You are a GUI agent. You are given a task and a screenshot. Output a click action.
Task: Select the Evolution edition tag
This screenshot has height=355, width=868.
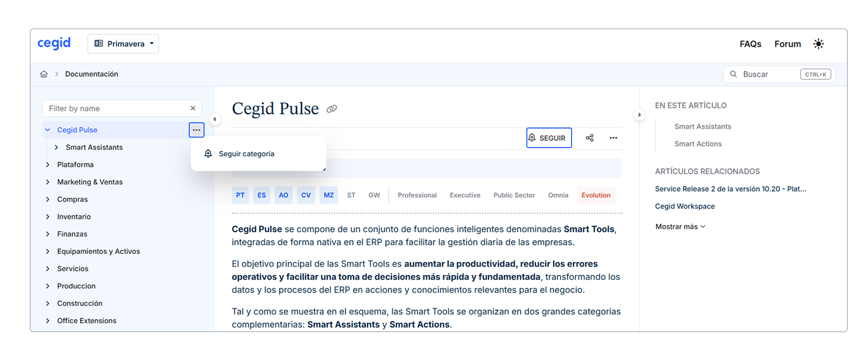596,195
